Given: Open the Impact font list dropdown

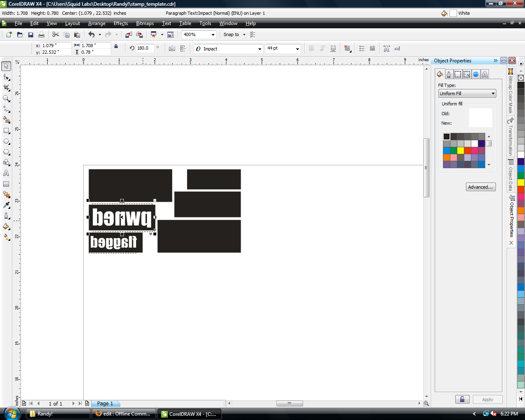Looking at the screenshot, I should (x=260, y=49).
